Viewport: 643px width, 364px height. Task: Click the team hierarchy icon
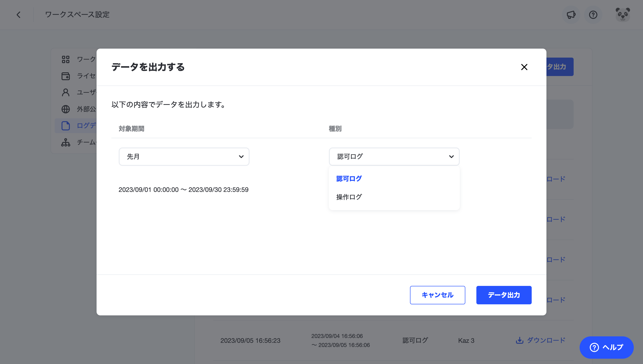point(65,142)
